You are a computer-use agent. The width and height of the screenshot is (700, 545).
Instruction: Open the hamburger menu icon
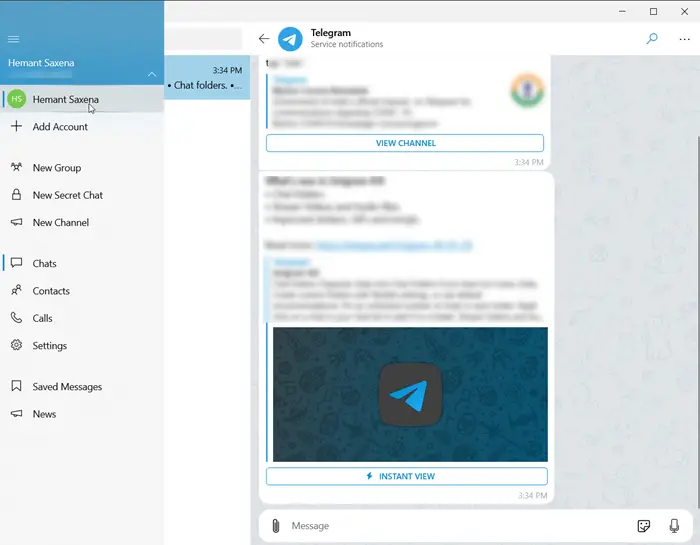tap(13, 39)
